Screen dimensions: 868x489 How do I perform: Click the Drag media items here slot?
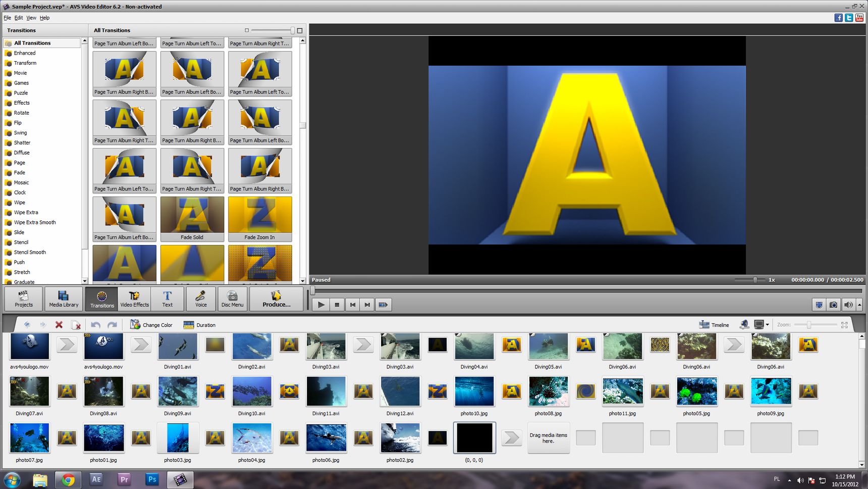(549, 438)
